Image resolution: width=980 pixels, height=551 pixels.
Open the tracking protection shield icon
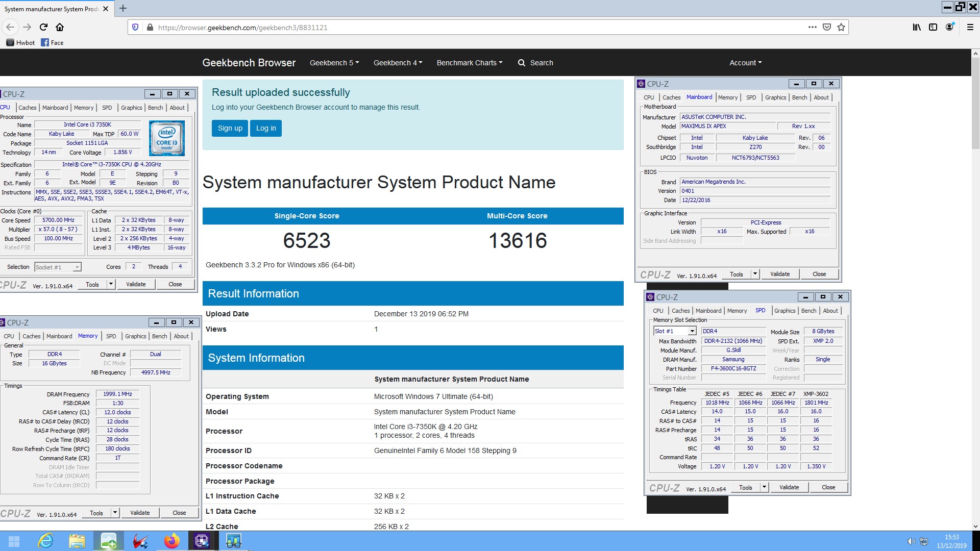tap(135, 27)
